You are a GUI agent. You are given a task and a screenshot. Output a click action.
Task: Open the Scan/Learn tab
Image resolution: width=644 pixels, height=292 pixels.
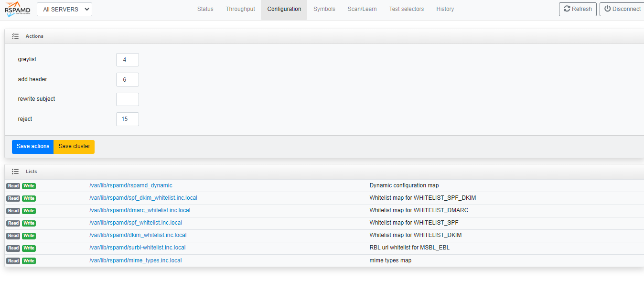362,9
